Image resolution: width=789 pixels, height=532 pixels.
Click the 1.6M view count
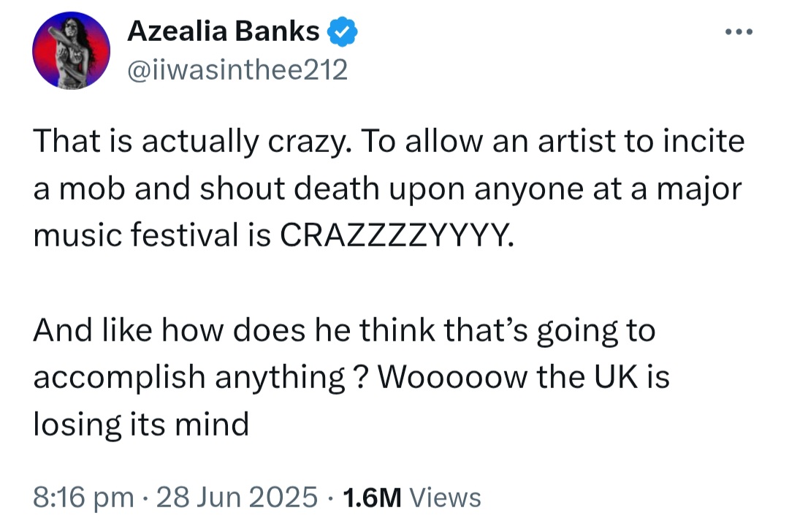pos(373,498)
